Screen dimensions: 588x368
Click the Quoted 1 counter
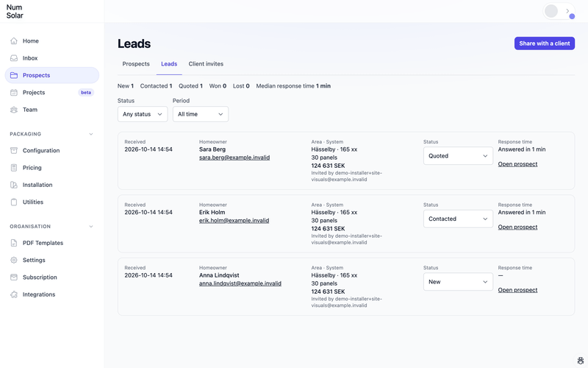tap(190, 86)
